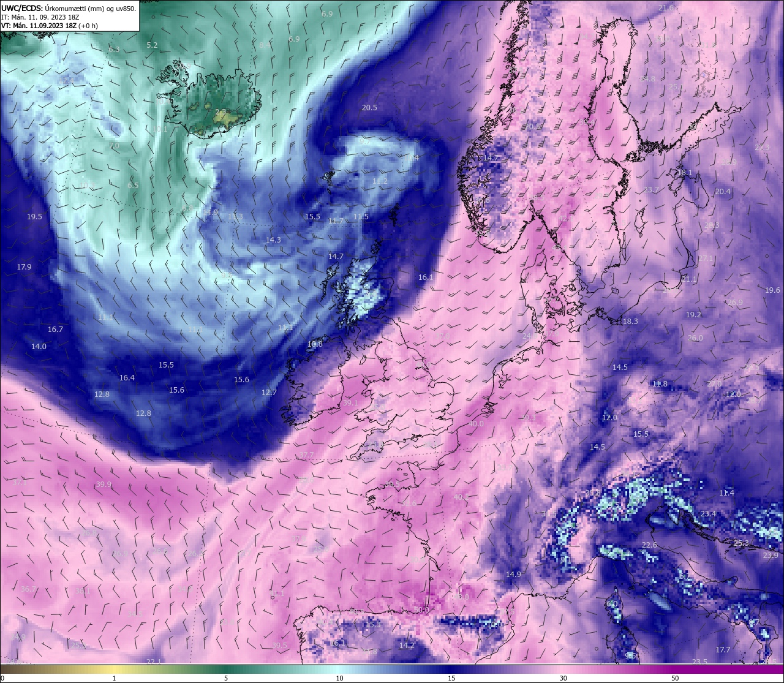This screenshot has height=683, width=784.
Task: Click the 10.8 map value
Action: pos(315,344)
